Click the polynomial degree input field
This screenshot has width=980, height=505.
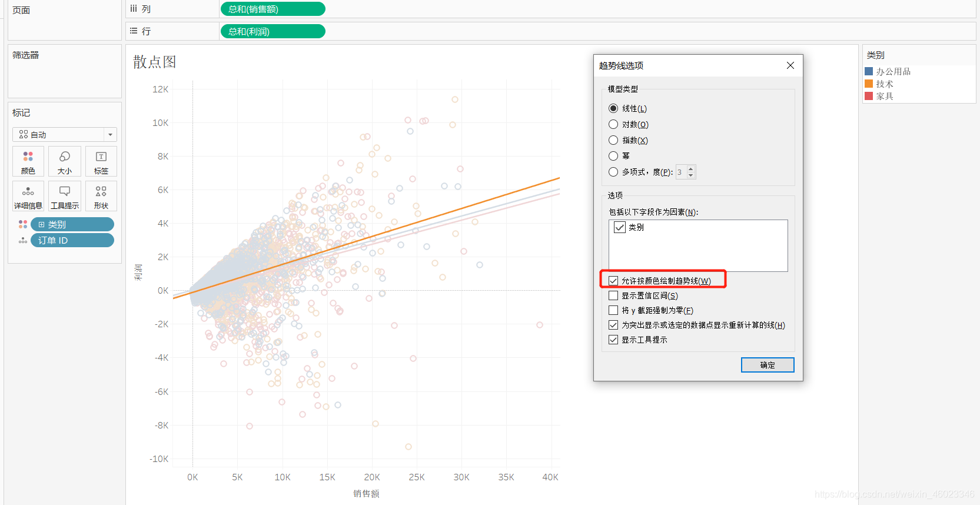(681, 172)
